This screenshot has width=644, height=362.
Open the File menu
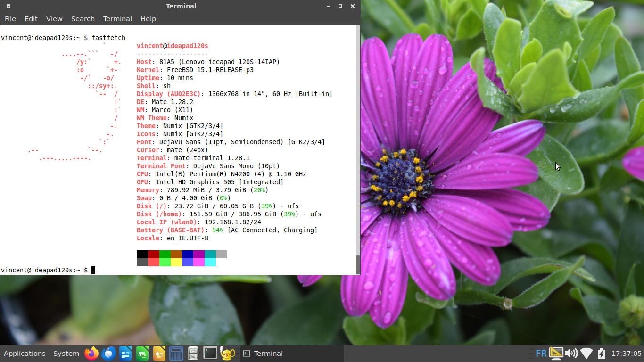point(10,19)
